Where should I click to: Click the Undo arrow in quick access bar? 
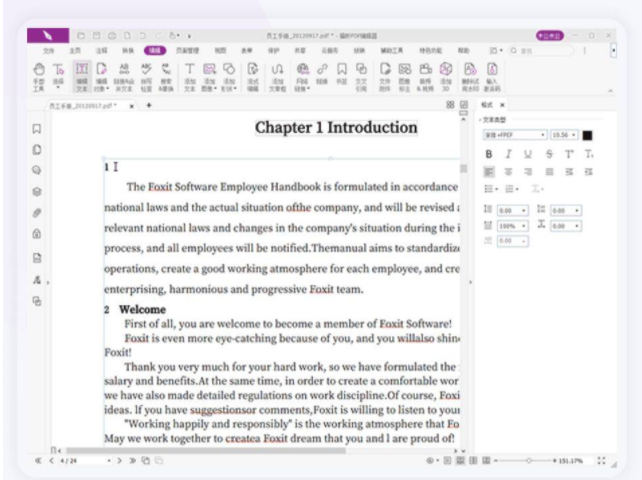(x=142, y=36)
